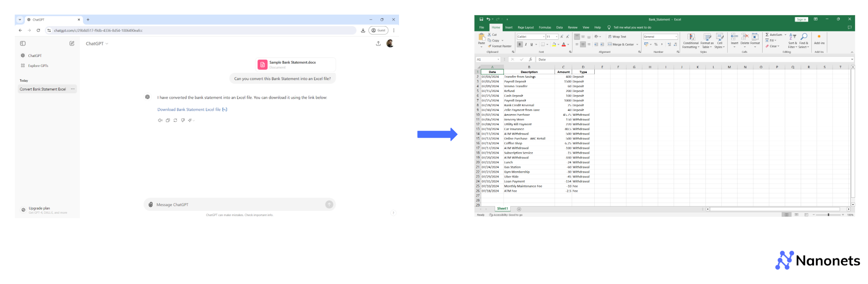Decrease the font size in Excel
868x284 pixels.
point(567,37)
